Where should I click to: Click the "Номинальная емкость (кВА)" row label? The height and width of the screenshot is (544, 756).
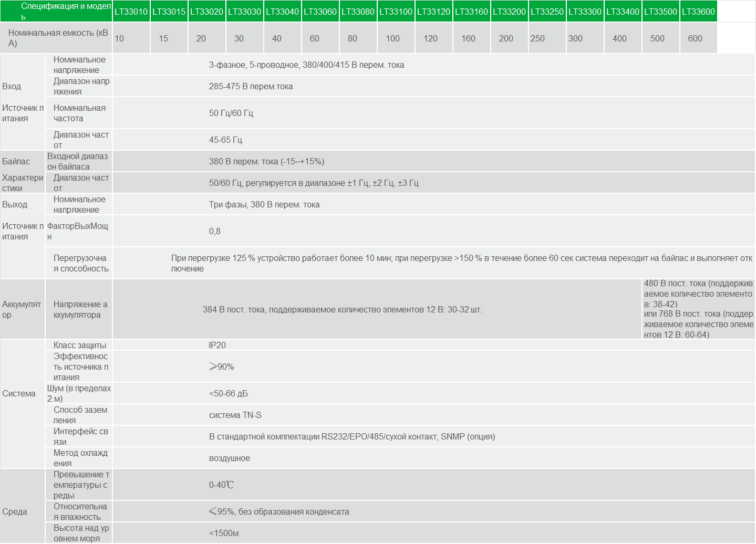(x=57, y=38)
